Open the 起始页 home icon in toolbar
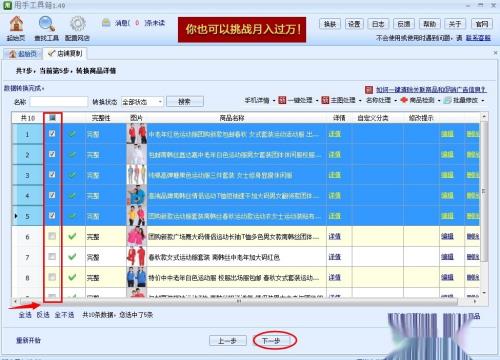The width and height of the screenshot is (500, 360). (16, 24)
